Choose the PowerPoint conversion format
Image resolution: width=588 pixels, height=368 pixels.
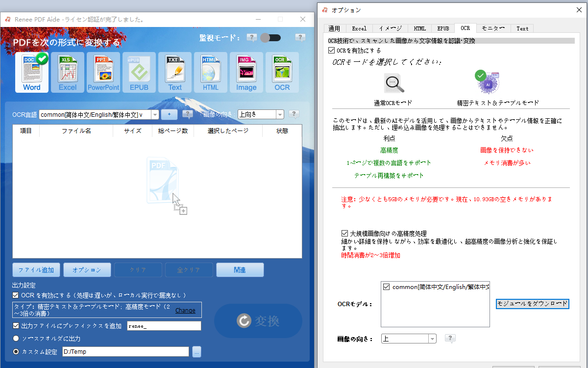point(103,73)
